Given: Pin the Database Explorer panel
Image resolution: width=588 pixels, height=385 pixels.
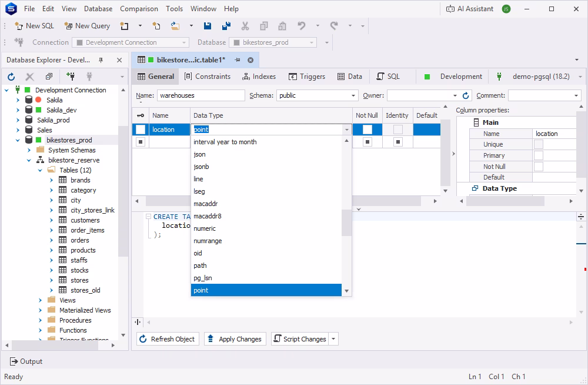Looking at the screenshot, I should [101, 60].
